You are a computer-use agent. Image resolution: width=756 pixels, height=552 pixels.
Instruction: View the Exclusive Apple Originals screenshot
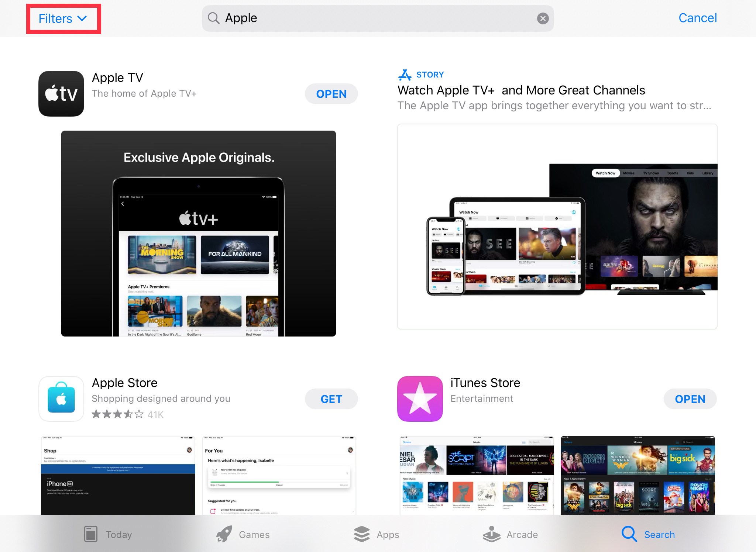(199, 233)
